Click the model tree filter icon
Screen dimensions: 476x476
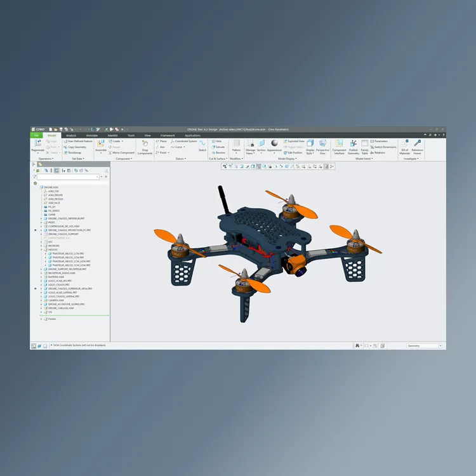tap(34, 176)
